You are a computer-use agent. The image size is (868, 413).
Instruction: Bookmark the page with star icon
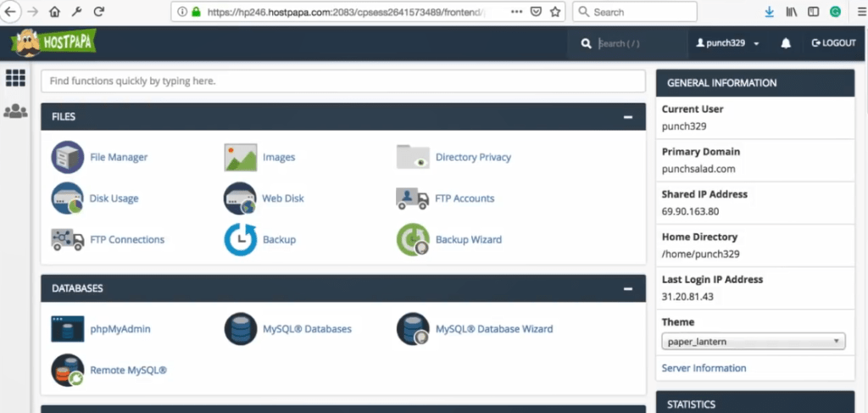555,12
